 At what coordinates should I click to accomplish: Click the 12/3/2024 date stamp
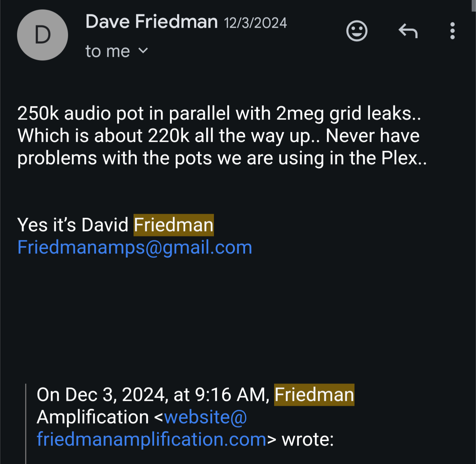(x=255, y=23)
